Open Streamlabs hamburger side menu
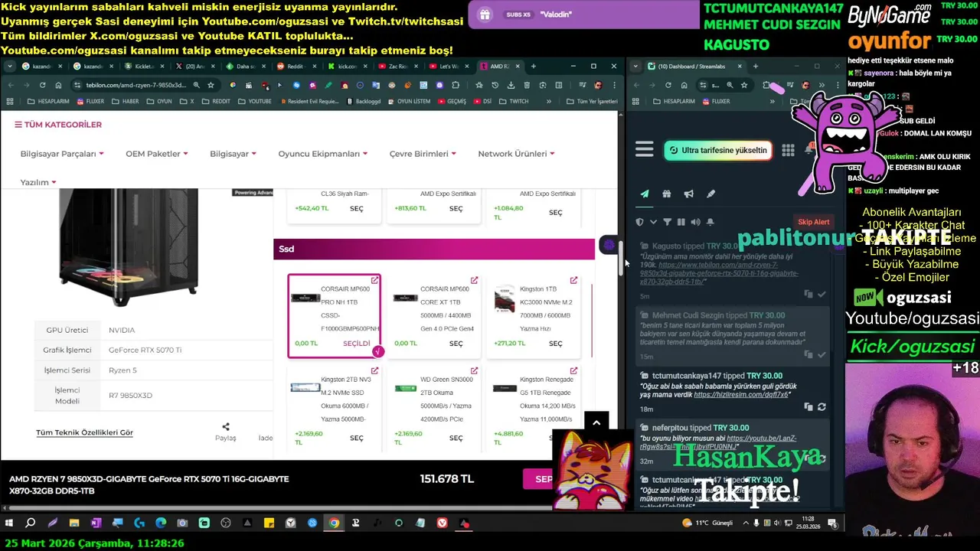Viewport: 980px width, 551px height. tap(644, 150)
